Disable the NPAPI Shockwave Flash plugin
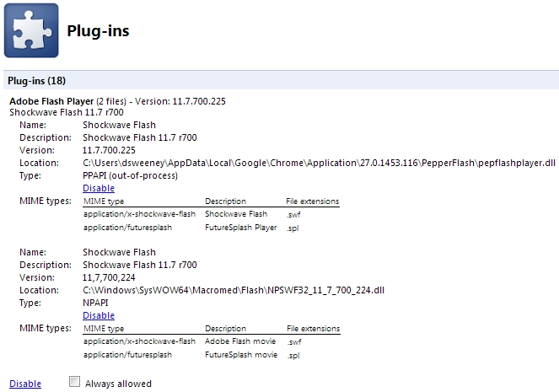 tap(99, 315)
